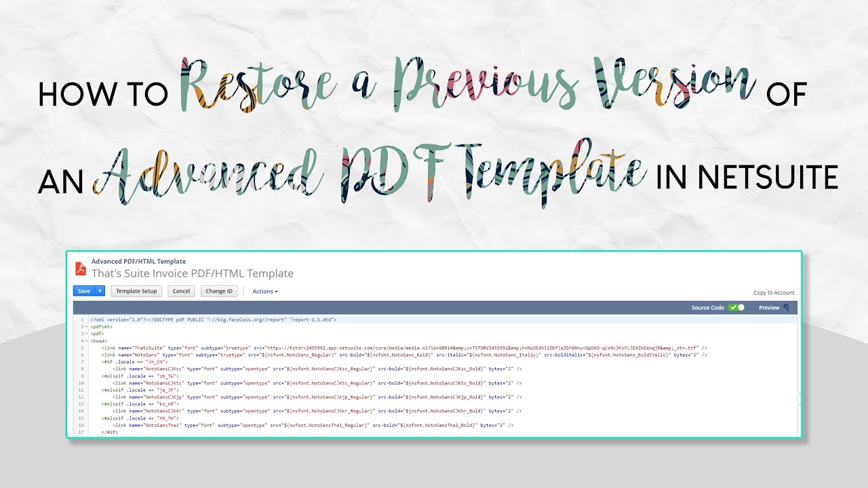
Task: Click the Copy to Account link
Action: pyautogui.click(x=774, y=293)
